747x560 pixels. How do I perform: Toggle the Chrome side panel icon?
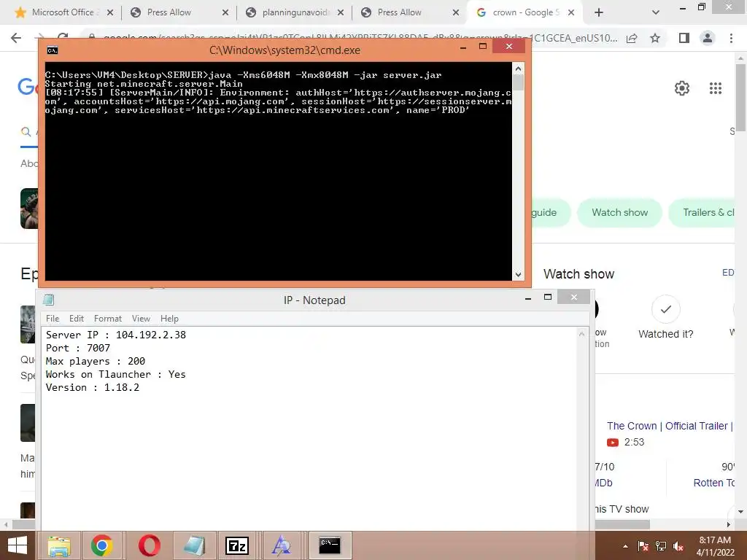[x=684, y=38]
